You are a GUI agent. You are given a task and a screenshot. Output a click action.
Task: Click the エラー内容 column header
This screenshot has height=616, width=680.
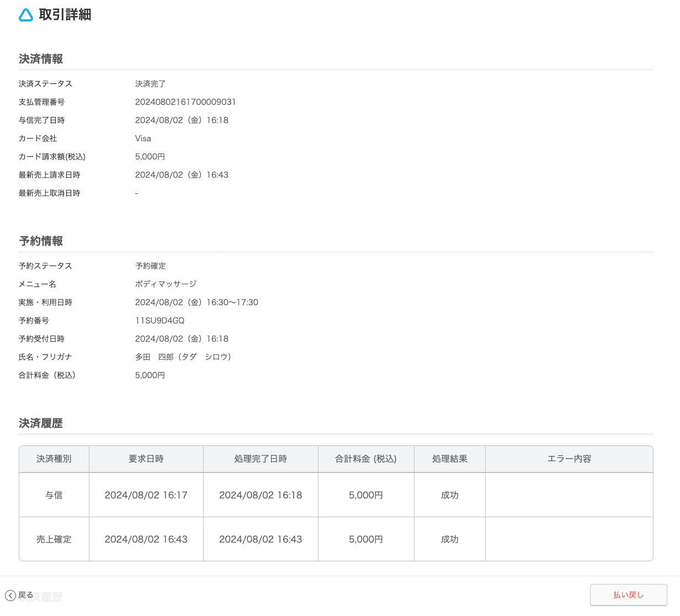[569, 459]
